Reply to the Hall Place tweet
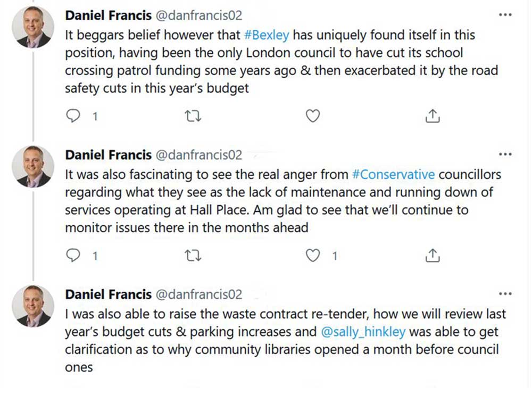 72,256
